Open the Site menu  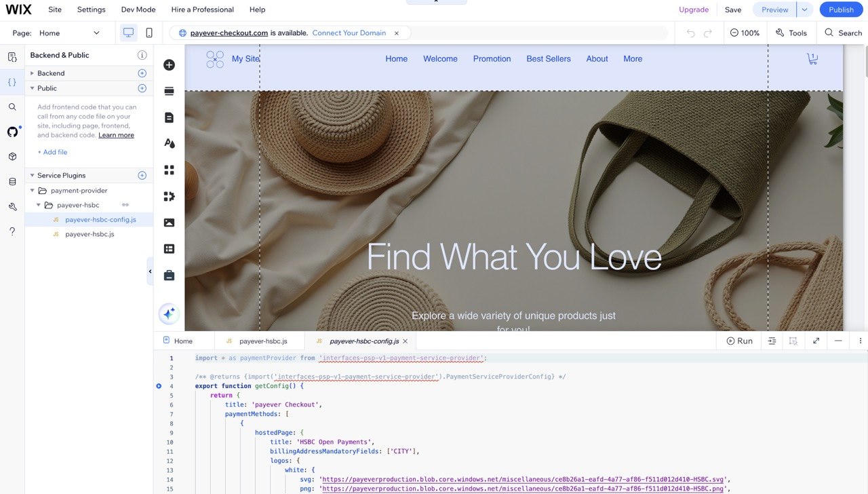[x=55, y=9]
